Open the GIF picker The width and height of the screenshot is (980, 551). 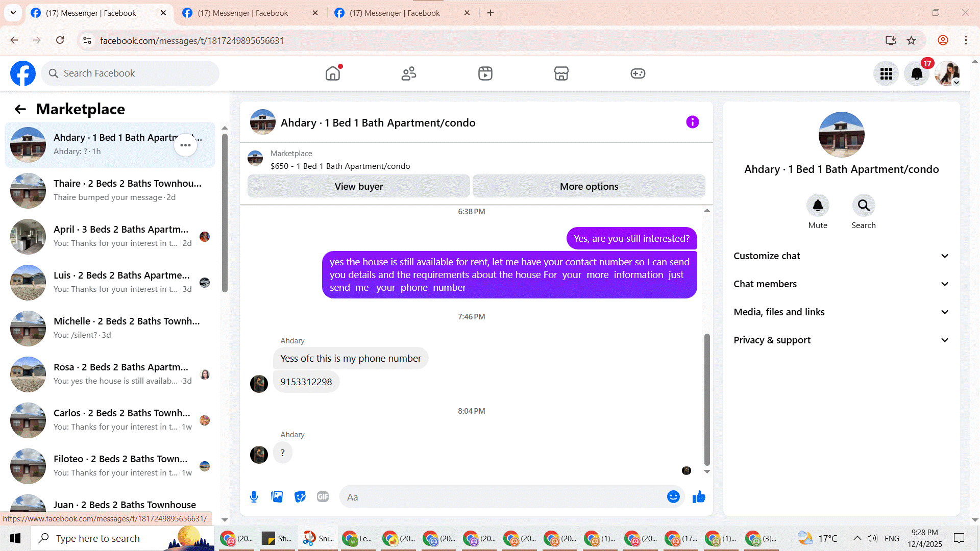pyautogui.click(x=323, y=497)
